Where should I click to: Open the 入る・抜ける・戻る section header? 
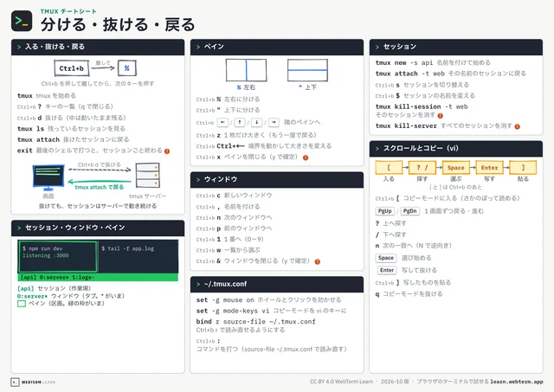[x=98, y=47]
